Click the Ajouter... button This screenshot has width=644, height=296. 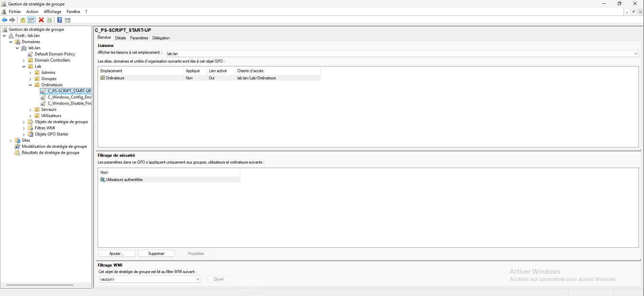117,254
